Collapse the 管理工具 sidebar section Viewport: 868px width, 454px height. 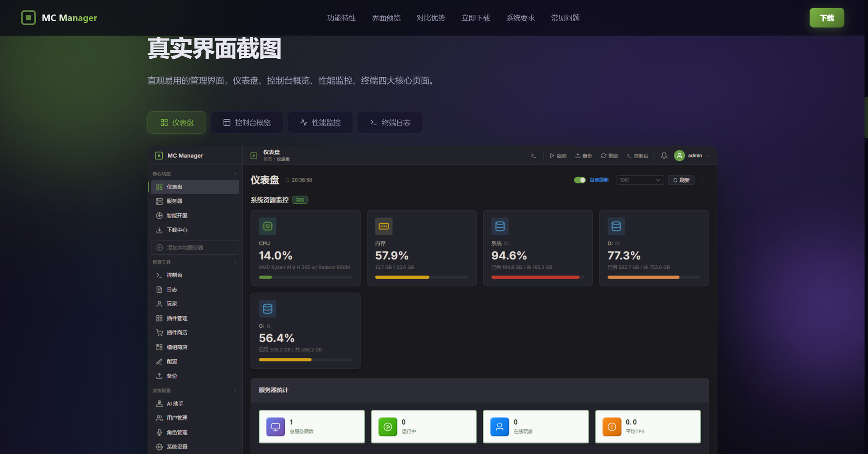[235, 262]
